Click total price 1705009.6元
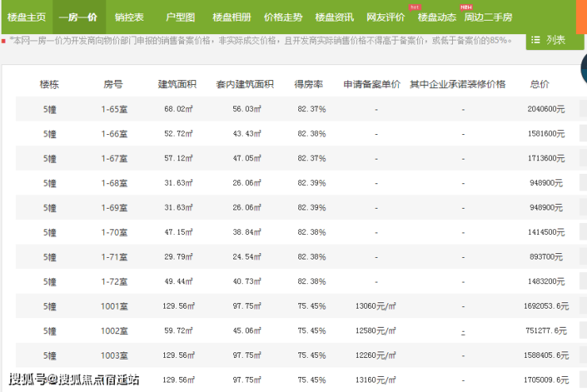Image resolution: width=587 pixels, height=392 pixels. point(547,380)
